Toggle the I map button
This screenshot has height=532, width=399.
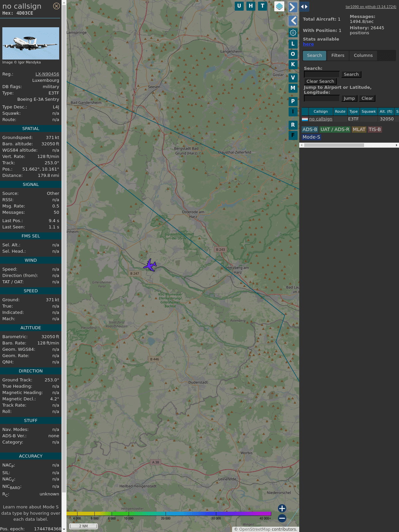(x=293, y=112)
